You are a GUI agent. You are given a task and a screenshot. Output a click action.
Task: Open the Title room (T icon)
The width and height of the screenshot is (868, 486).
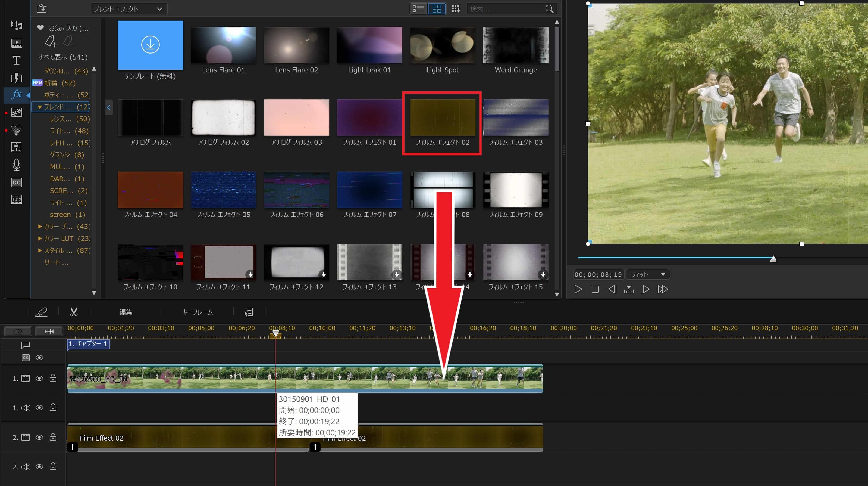(x=16, y=60)
